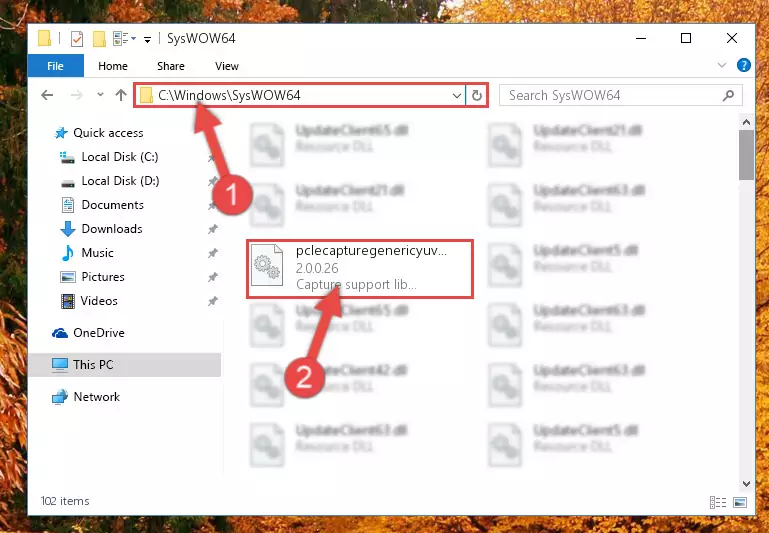Image resolution: width=769 pixels, height=533 pixels.
Task: Open the Customize Quick Access Toolbar dropdown arrow
Action: (x=147, y=39)
